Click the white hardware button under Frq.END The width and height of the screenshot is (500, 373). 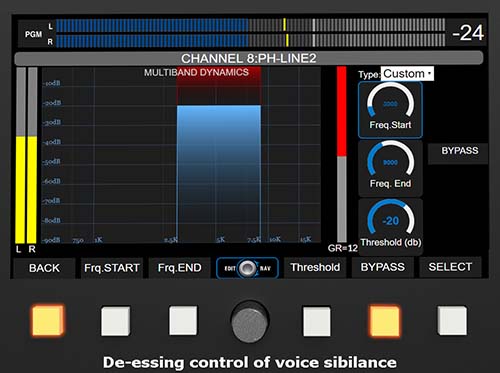click(183, 321)
